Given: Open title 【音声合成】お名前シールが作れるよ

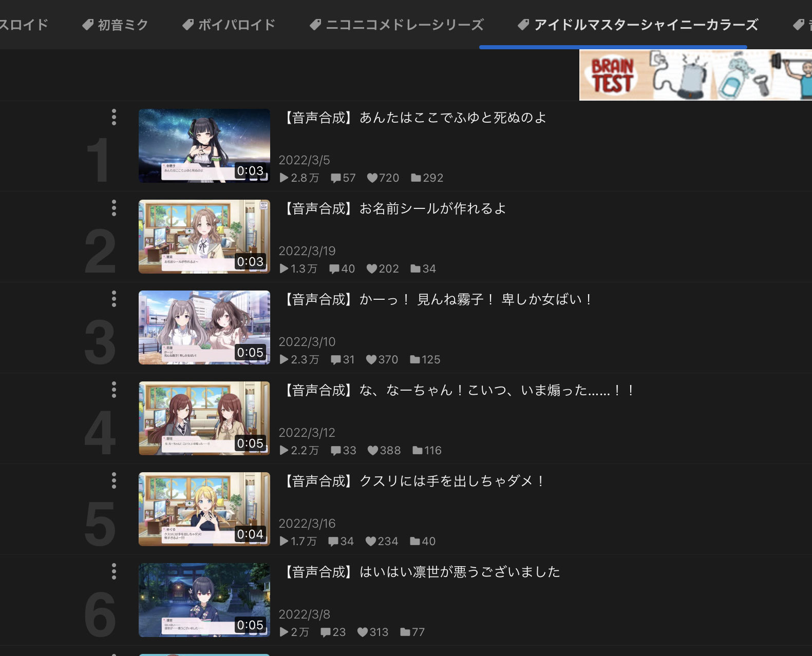Looking at the screenshot, I should click(x=394, y=208).
